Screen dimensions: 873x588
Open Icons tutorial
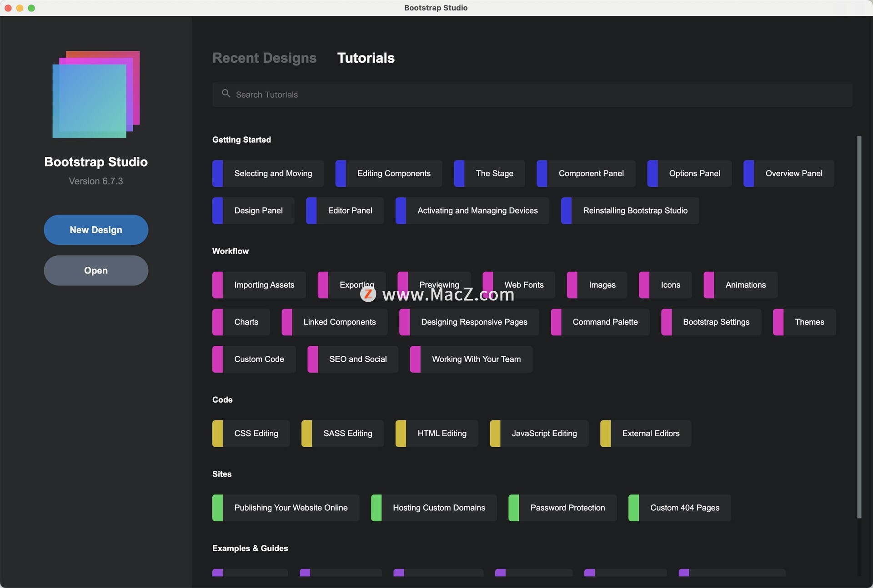[665, 285]
